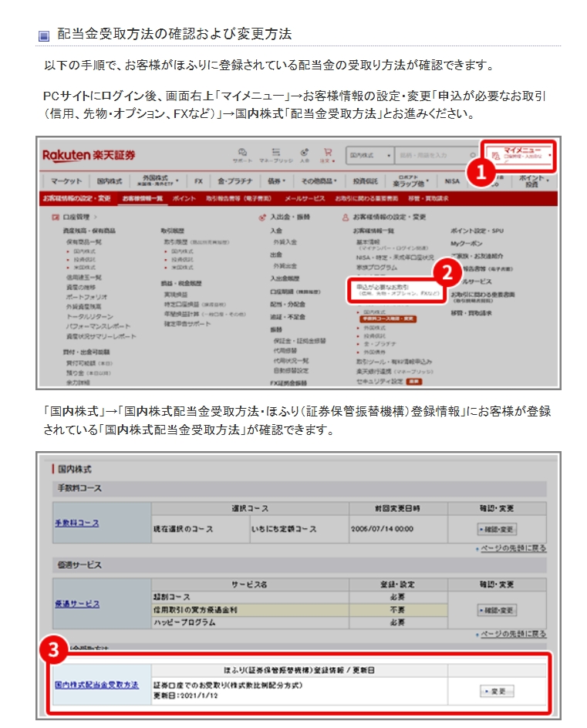Open 取引ツール・有料情報申込み link

coord(394,362)
